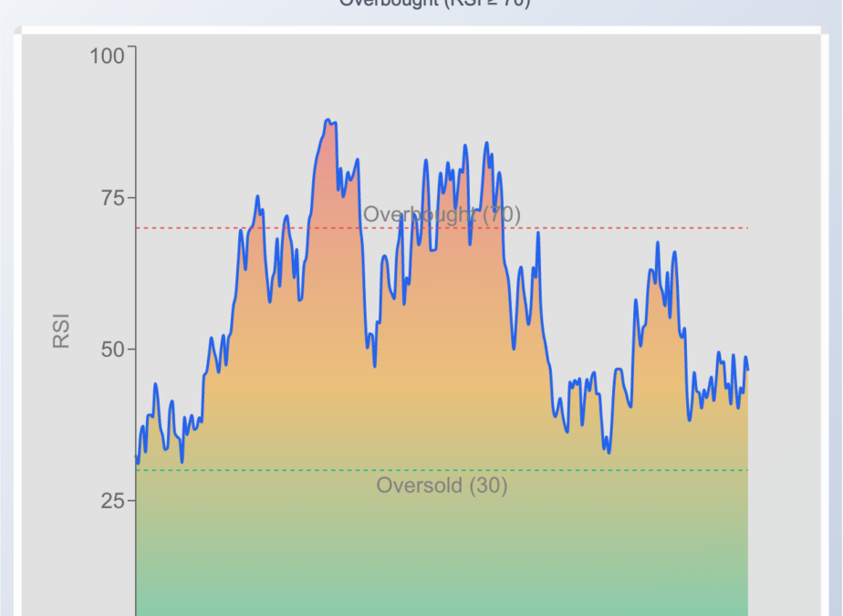Click the 50 tick label on the y-axis
The width and height of the screenshot is (843, 616).
coord(112,350)
